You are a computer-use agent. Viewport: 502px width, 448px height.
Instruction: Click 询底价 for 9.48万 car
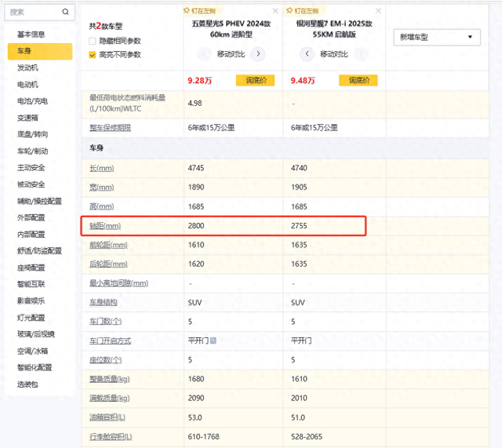pos(358,80)
